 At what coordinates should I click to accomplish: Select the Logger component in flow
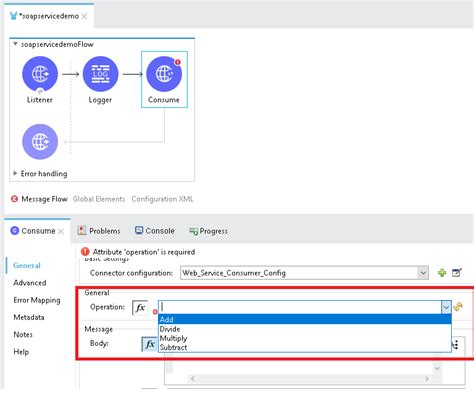[x=100, y=74]
